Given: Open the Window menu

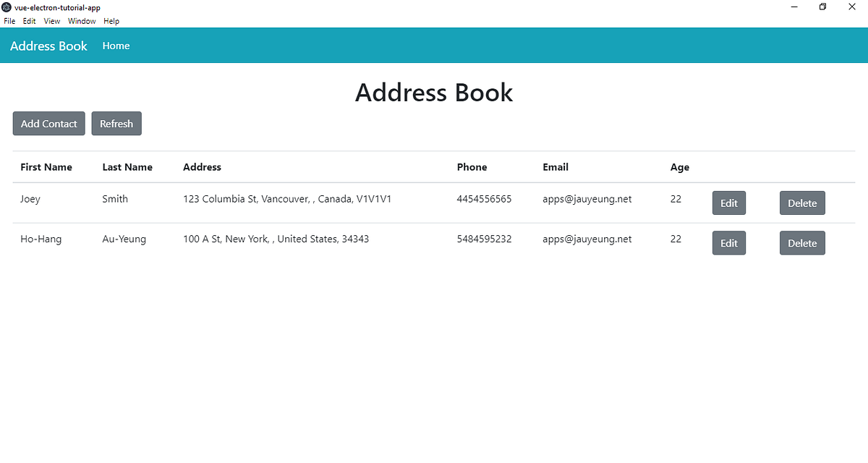Looking at the screenshot, I should click(x=81, y=21).
